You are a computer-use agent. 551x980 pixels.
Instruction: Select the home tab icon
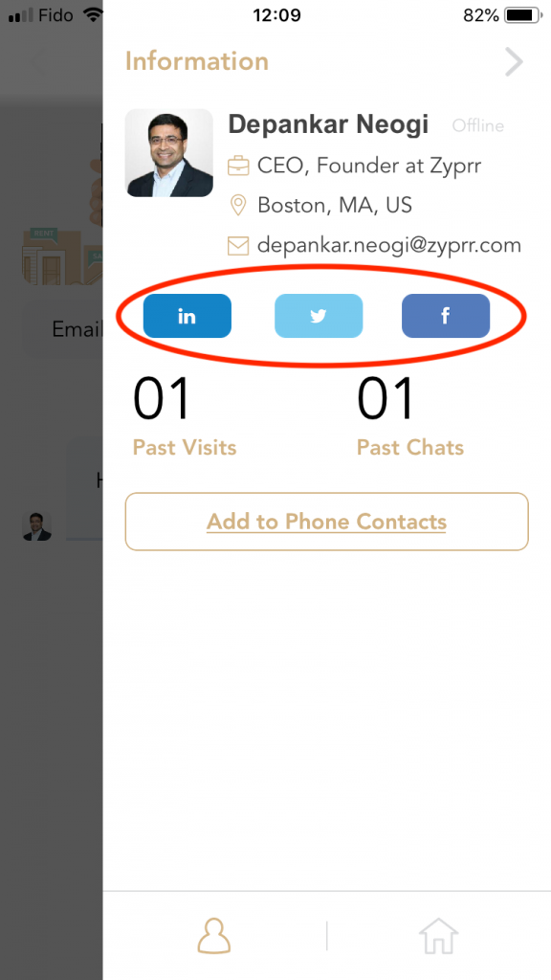(x=438, y=936)
